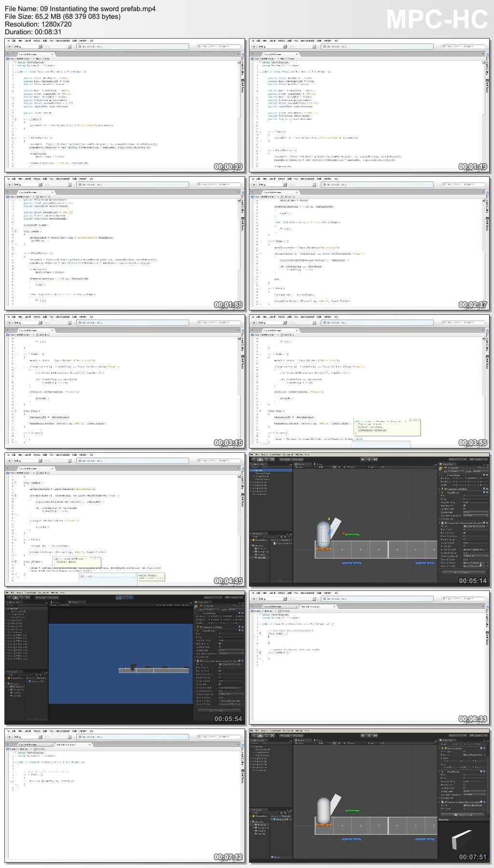This screenshot has height=868, width=494.
Task: Click the AddForce tooltip in 00:04:35 frame
Action: 77,561
